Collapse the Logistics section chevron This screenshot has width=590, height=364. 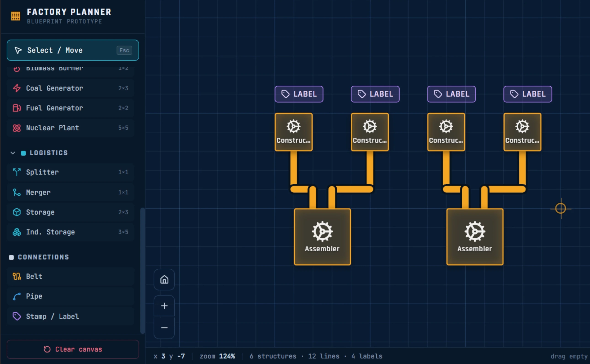coord(13,153)
